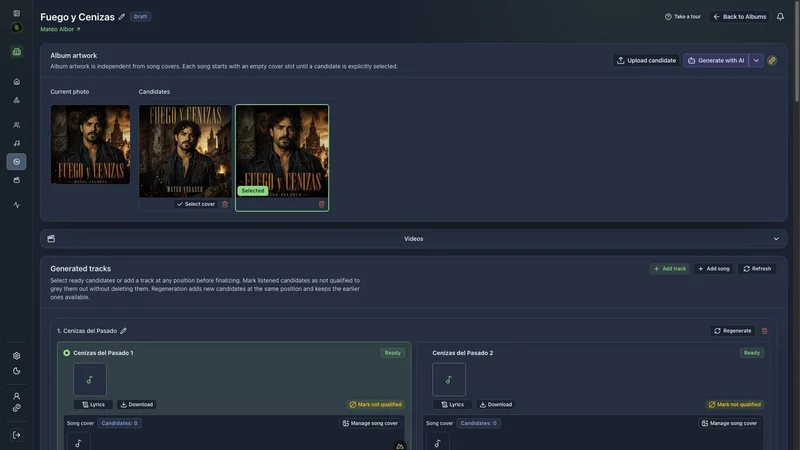Click the floating badge icon at bottom center
The height and width of the screenshot is (450, 800).
(400, 446)
